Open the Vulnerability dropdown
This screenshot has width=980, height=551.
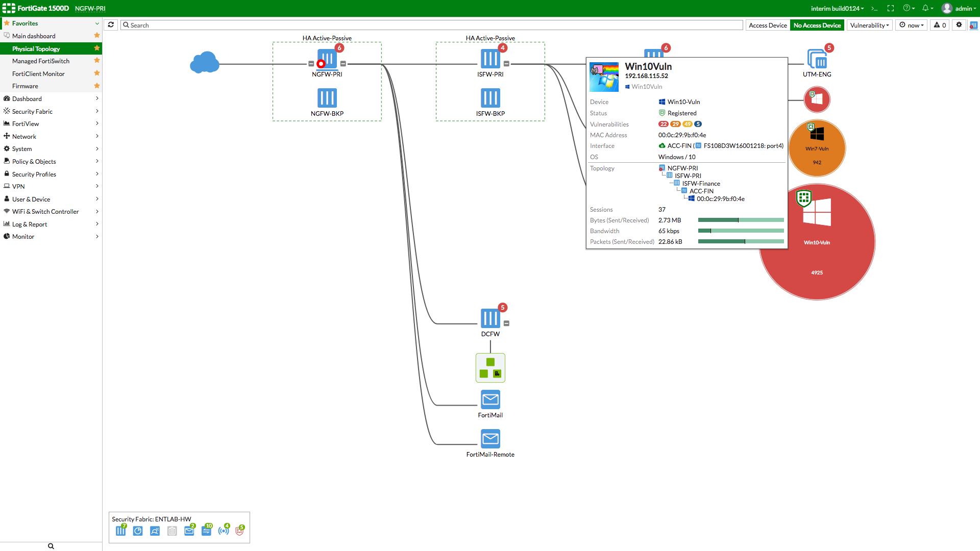coord(869,25)
